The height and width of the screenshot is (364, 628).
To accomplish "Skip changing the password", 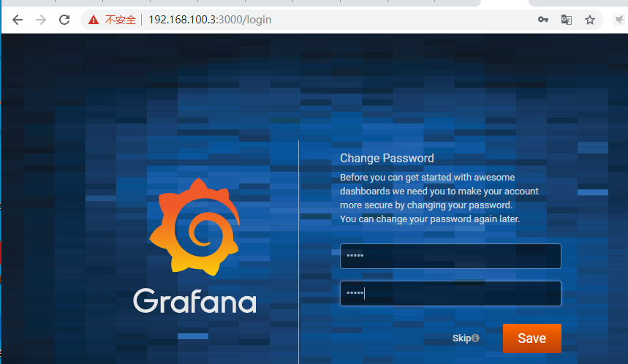I will coord(461,338).
